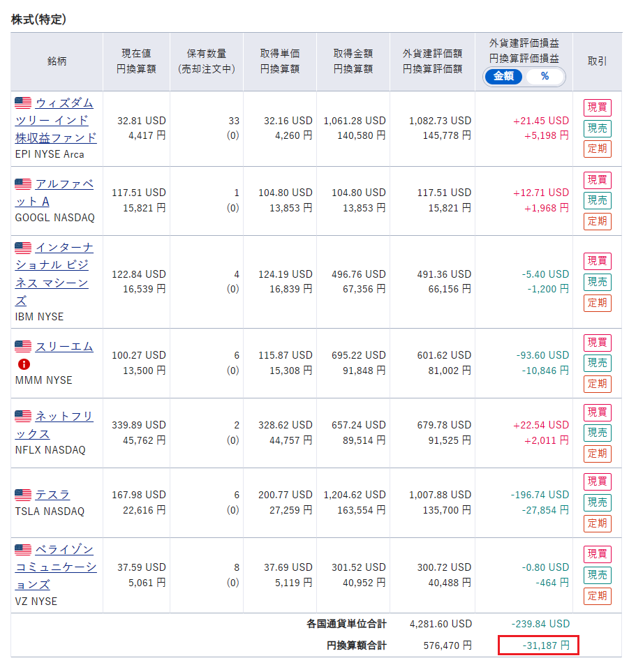Click the red info icon under スリーエム
This screenshot has height=672, width=629.
[x=24, y=364]
